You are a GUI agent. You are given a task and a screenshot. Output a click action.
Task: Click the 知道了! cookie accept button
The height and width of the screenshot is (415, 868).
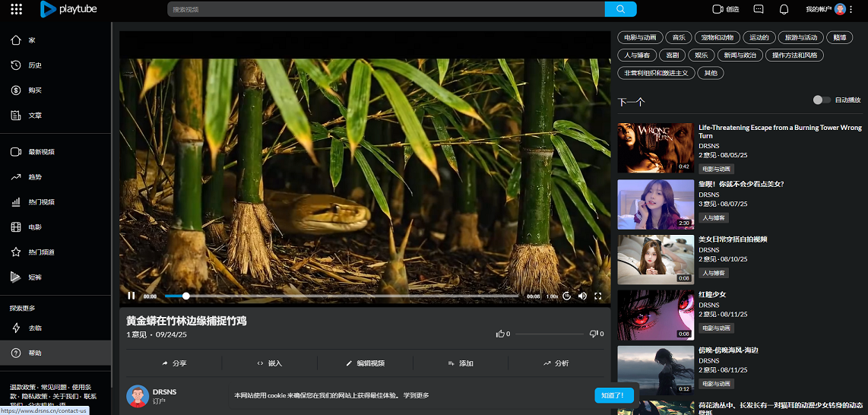point(613,395)
